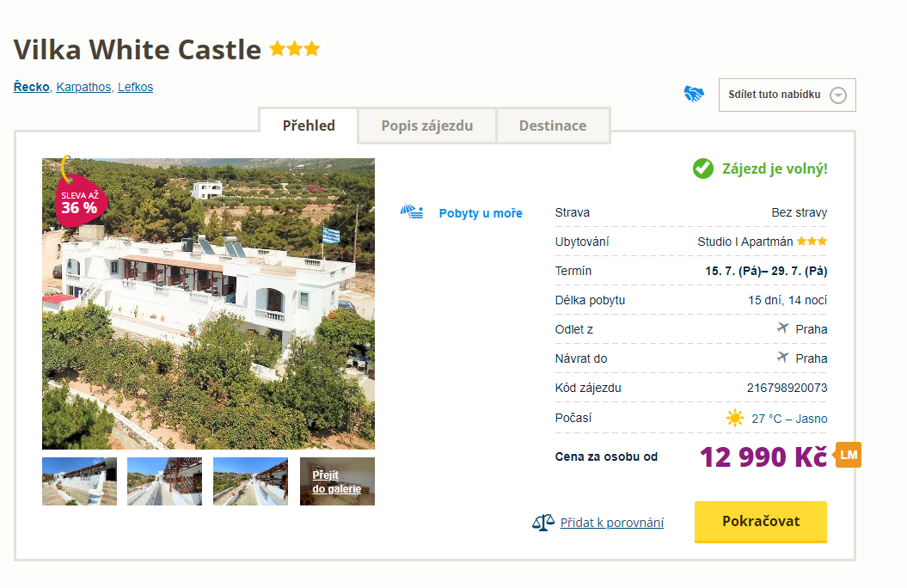Viewport: 907px width, 588px height.
Task: Expand the Sdílet tuto nabídku dropdown
Action: (838, 95)
